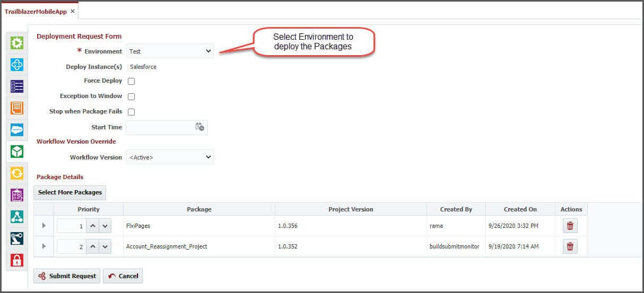The image size is (644, 293).
Task: Open the red padlock security sidebar icon
Action: 17,260
